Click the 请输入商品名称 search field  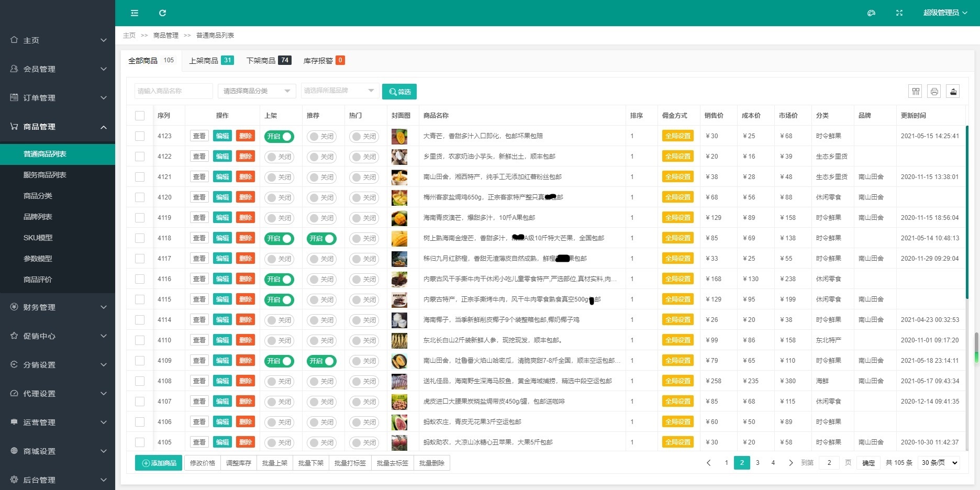[173, 91]
